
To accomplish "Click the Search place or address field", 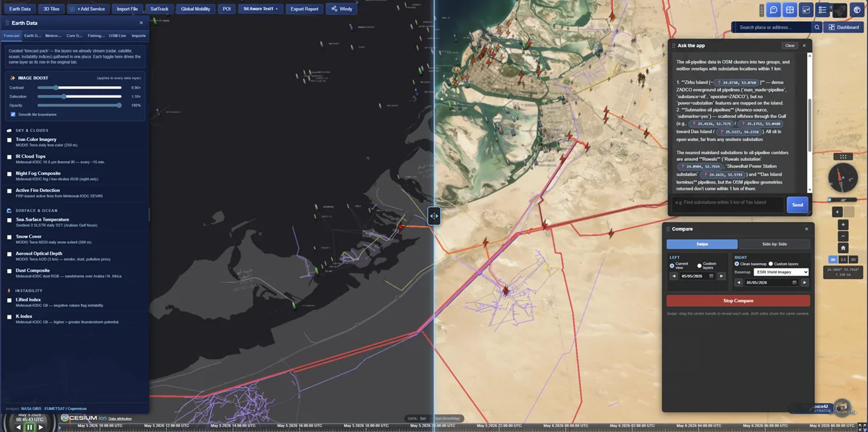I will [773, 27].
